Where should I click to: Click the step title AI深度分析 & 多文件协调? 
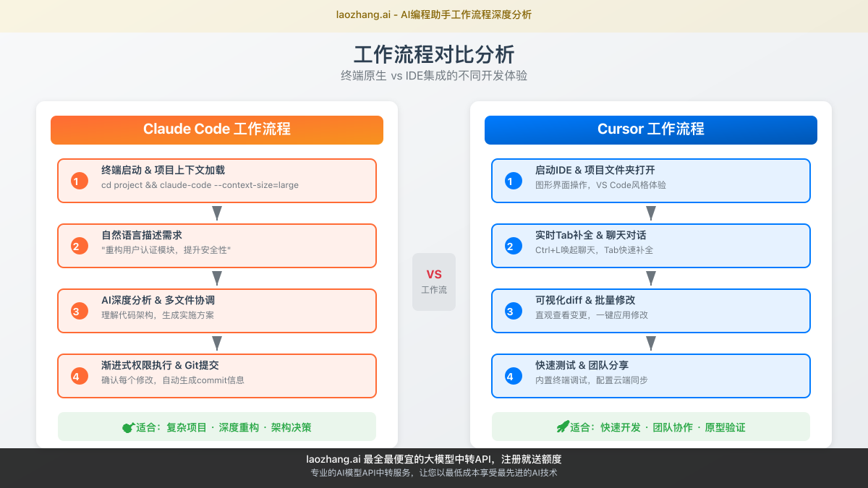coord(158,300)
